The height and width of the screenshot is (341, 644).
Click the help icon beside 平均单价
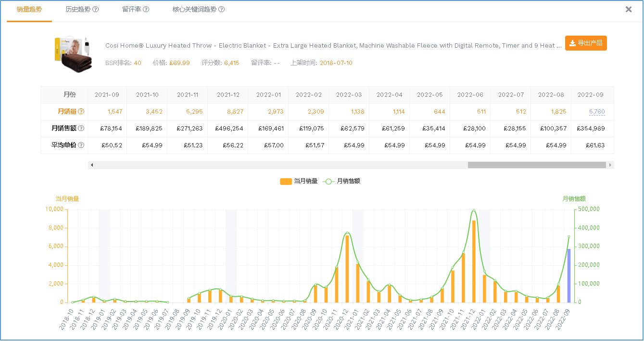[x=81, y=145]
